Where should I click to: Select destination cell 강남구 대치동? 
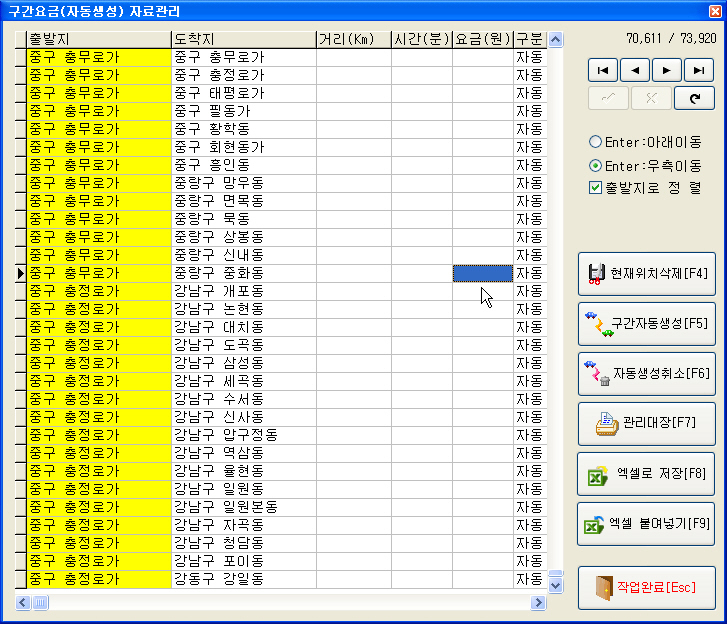click(244, 327)
